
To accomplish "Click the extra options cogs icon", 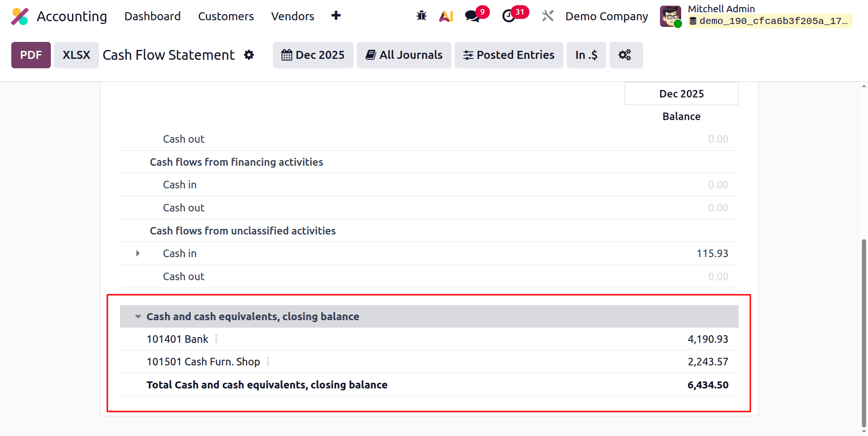I will pos(626,55).
